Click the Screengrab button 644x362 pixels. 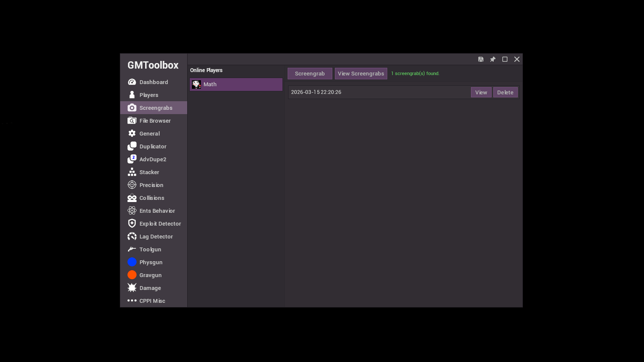[310, 73]
